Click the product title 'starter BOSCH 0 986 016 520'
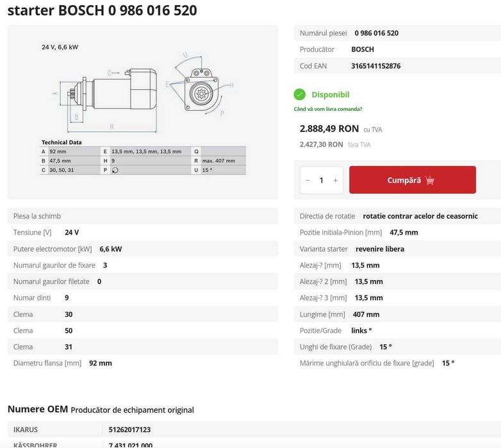 [103, 10]
